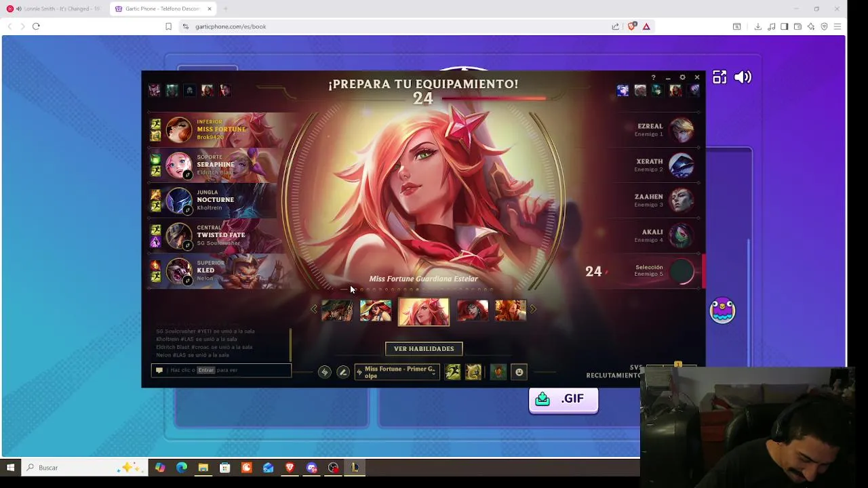Click the enemy Ezreal portrait
This screenshot has height=488, width=868.
[682, 129]
